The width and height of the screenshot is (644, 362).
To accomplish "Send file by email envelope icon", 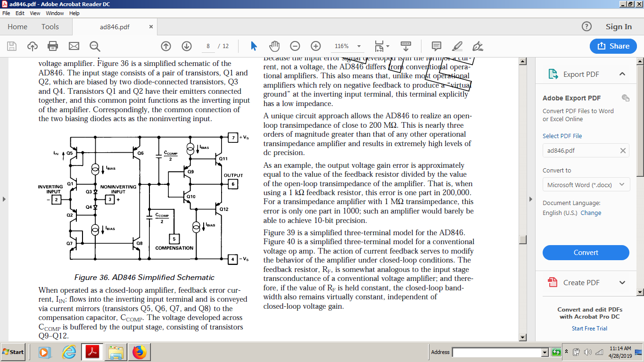I will coord(74,46).
